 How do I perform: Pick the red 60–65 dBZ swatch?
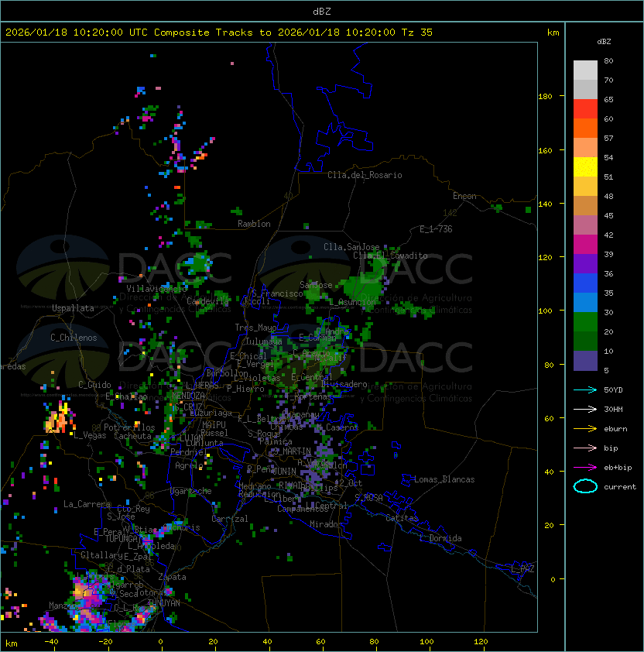click(x=585, y=109)
